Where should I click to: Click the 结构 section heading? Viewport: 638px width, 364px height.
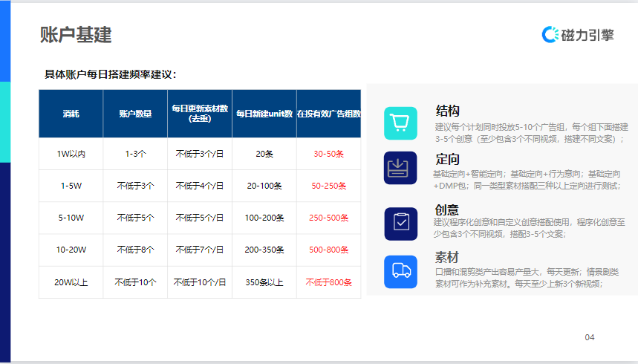[x=448, y=111]
